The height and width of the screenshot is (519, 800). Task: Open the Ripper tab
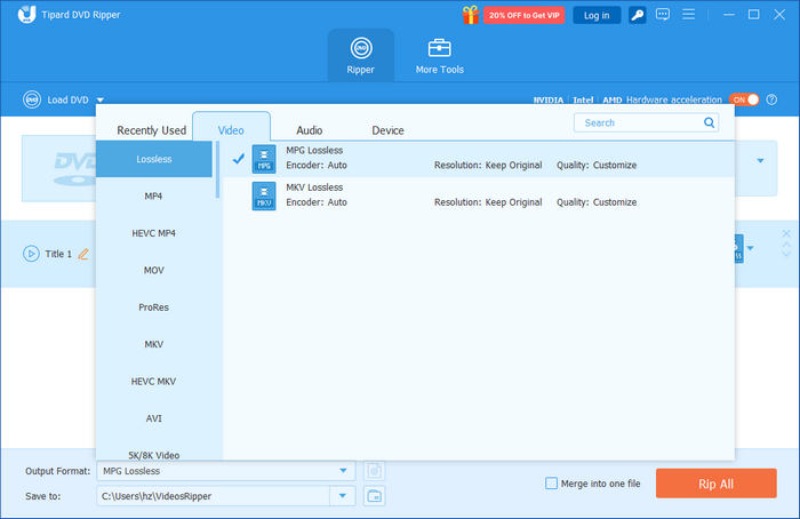coord(361,56)
